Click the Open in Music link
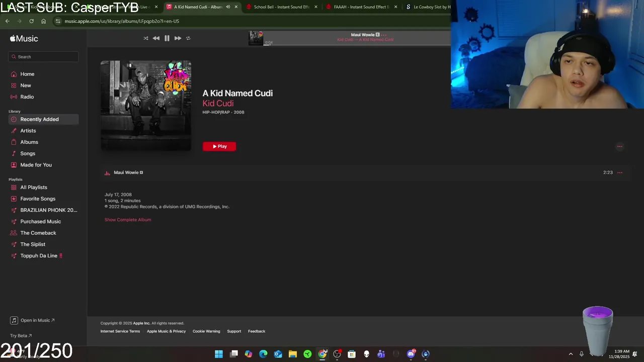 [33, 320]
